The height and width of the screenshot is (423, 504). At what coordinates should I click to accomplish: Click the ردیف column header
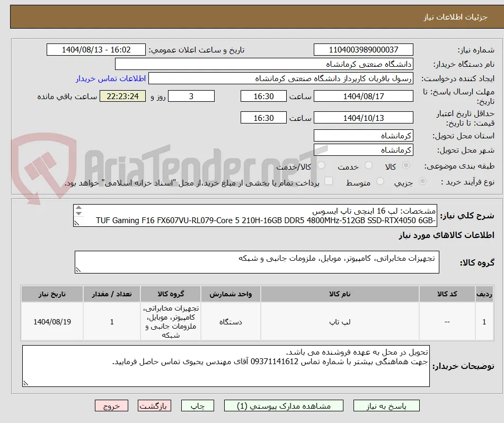pyautogui.click(x=484, y=294)
